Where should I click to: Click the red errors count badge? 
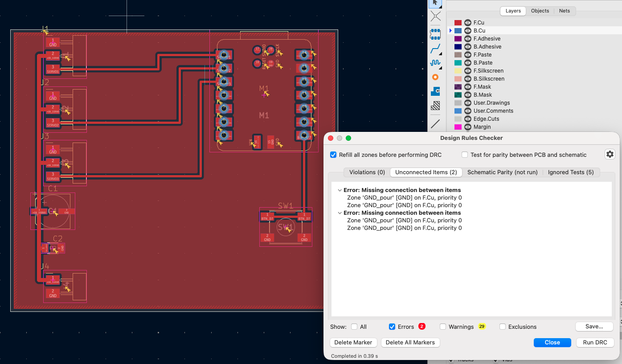(421, 327)
